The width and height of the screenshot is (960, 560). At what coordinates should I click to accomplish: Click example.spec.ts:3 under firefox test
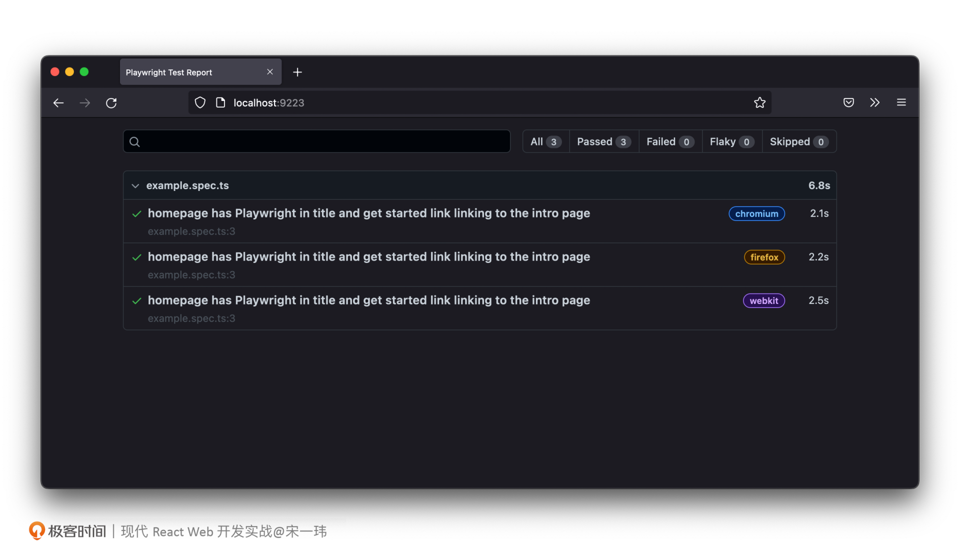point(191,275)
